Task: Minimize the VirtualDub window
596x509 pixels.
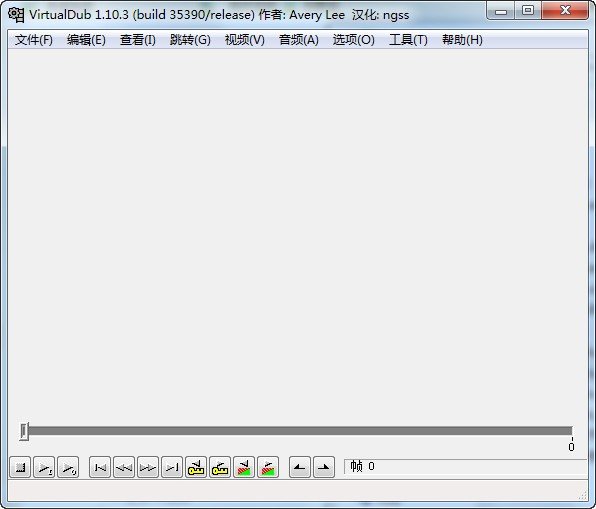Action: tap(501, 11)
